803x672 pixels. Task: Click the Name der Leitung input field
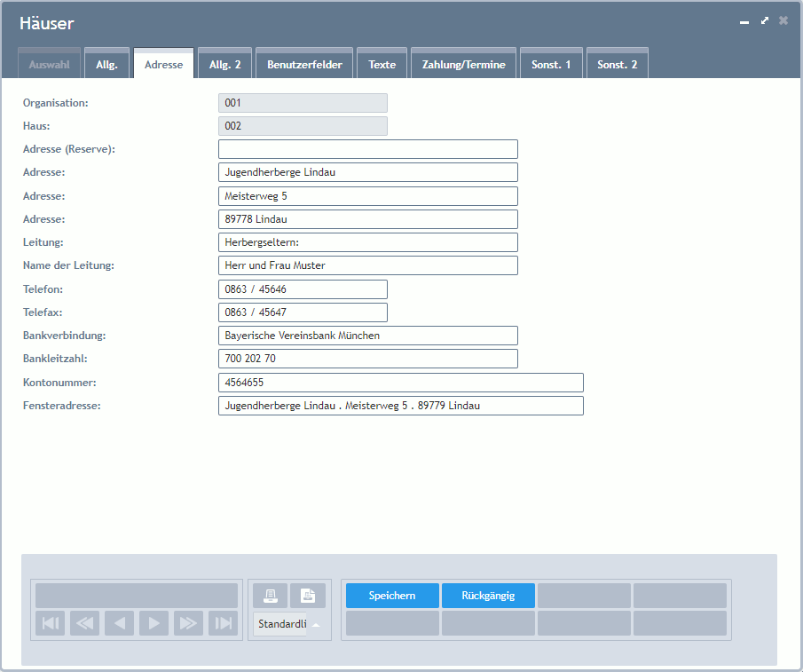pos(368,265)
